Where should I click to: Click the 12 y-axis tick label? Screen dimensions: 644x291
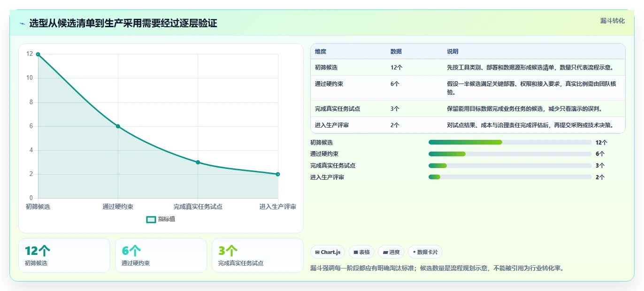click(30, 54)
